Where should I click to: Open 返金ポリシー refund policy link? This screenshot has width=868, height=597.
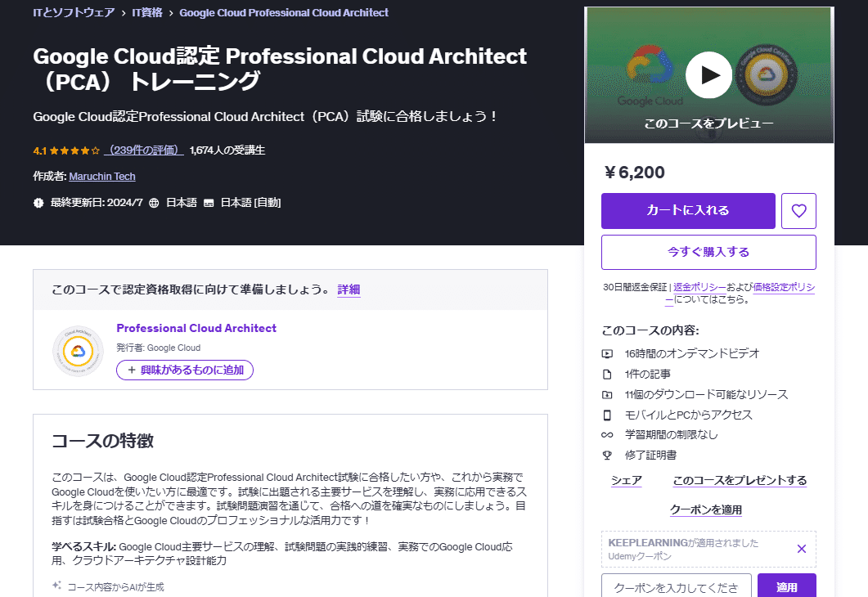pos(699,286)
